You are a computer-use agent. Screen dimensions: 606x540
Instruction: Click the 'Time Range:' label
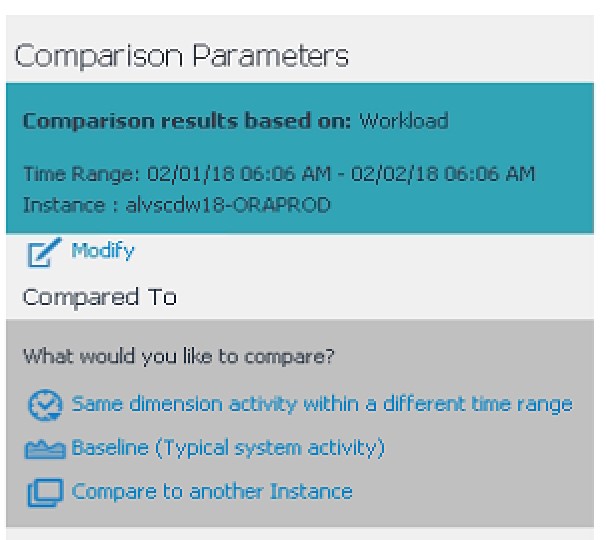coord(82,174)
